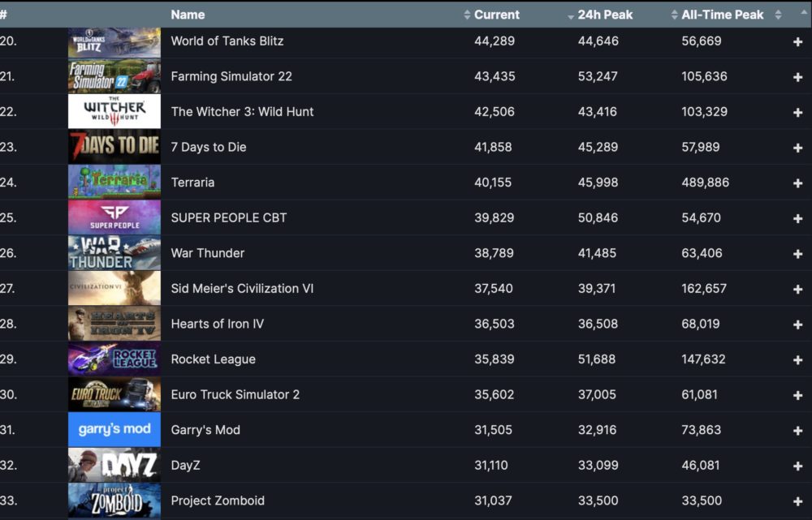Click DayZ current players value 31,110
812x520 pixels.
[x=491, y=465]
